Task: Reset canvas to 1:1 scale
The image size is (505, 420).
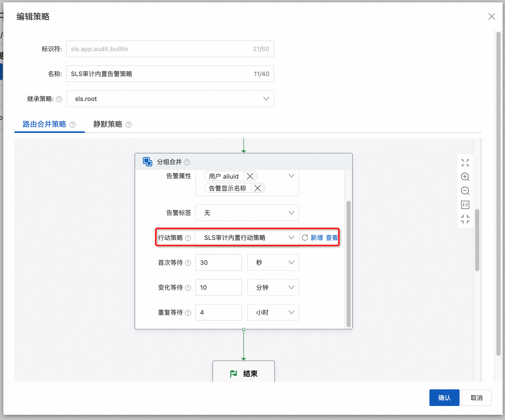Action: coord(465,205)
